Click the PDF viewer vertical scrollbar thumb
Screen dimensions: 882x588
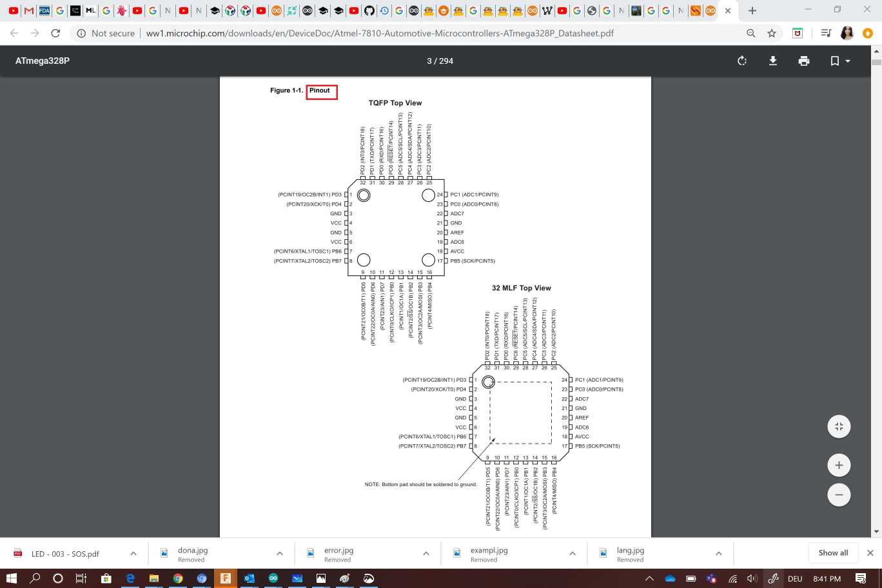(x=876, y=62)
